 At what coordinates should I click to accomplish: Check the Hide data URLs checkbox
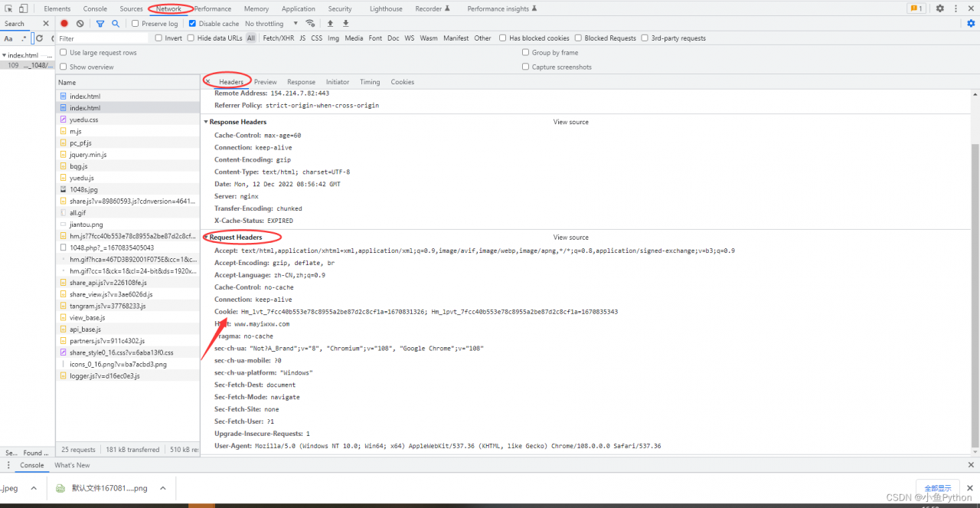coord(191,38)
